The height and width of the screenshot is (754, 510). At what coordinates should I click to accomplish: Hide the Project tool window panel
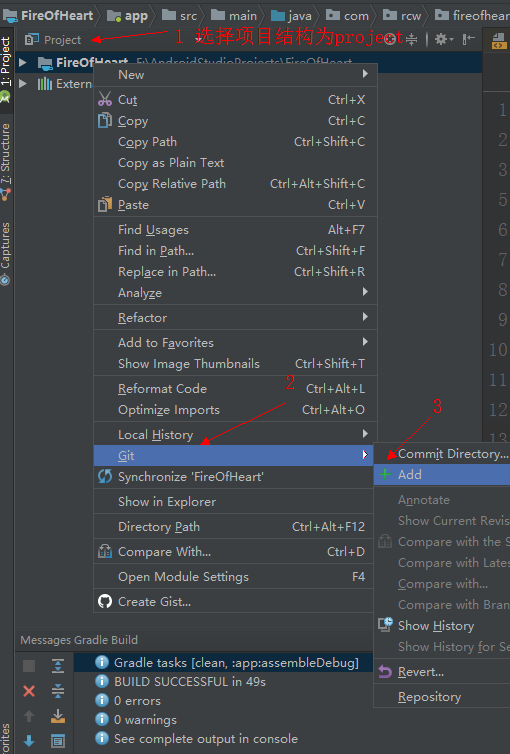tap(469, 39)
